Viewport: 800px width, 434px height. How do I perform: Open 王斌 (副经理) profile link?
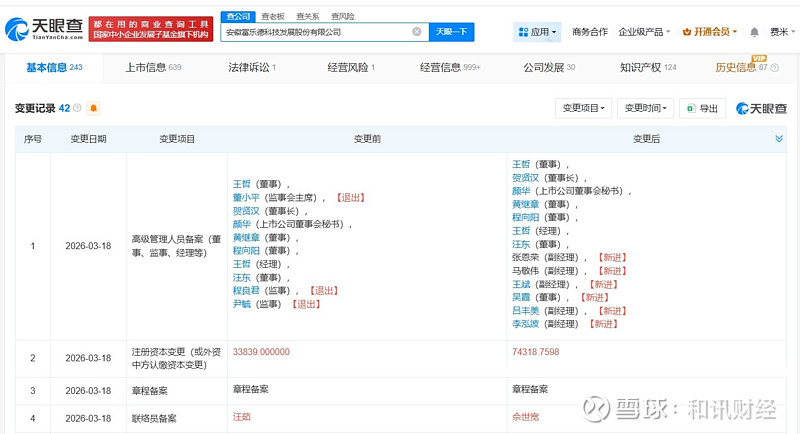521,284
